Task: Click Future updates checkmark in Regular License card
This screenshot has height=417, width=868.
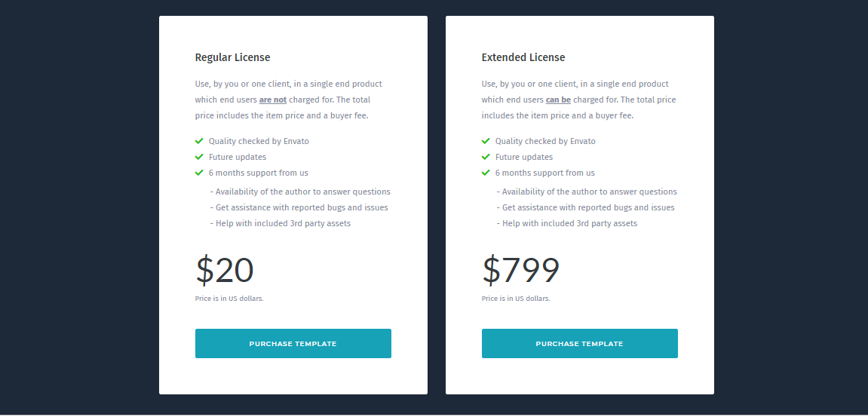Action: click(199, 157)
